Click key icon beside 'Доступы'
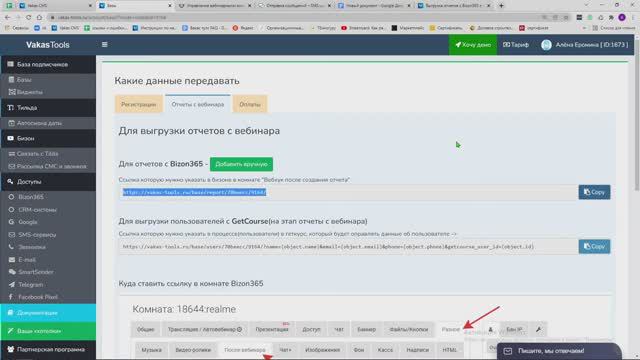This screenshot has height=360, width=640. 10,182
